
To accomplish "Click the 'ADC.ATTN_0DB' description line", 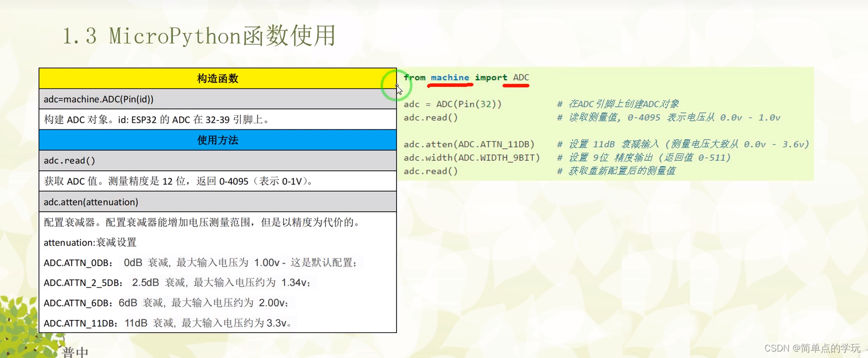I will pos(200,263).
